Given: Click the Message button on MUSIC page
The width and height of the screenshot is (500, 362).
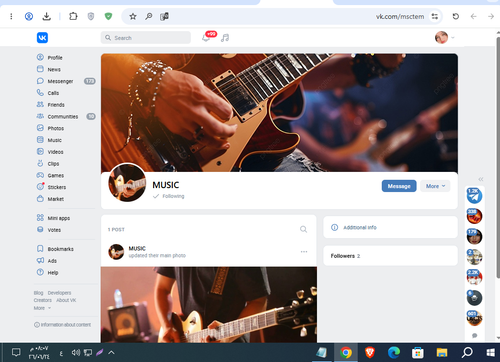Looking at the screenshot, I should point(399,186).
